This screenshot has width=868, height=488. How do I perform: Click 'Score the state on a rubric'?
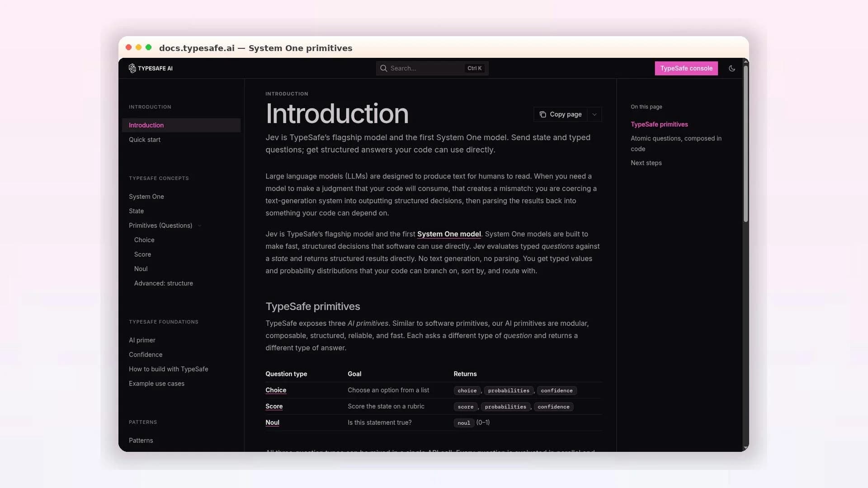click(x=386, y=406)
